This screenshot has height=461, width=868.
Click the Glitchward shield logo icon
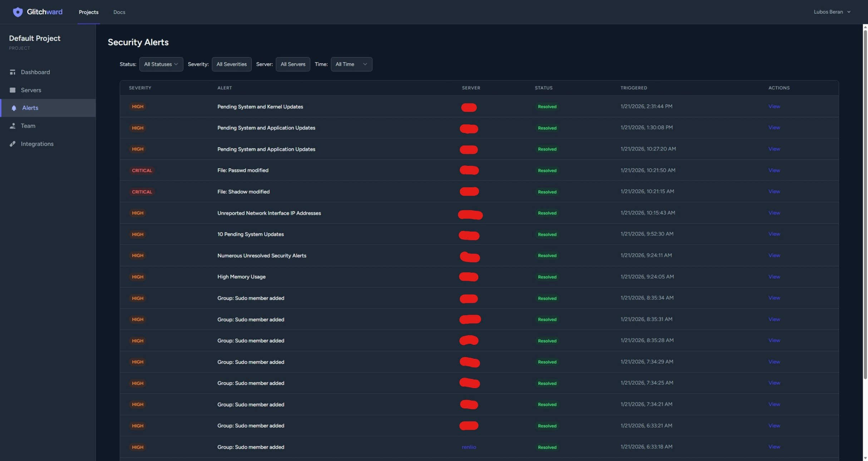pyautogui.click(x=18, y=12)
